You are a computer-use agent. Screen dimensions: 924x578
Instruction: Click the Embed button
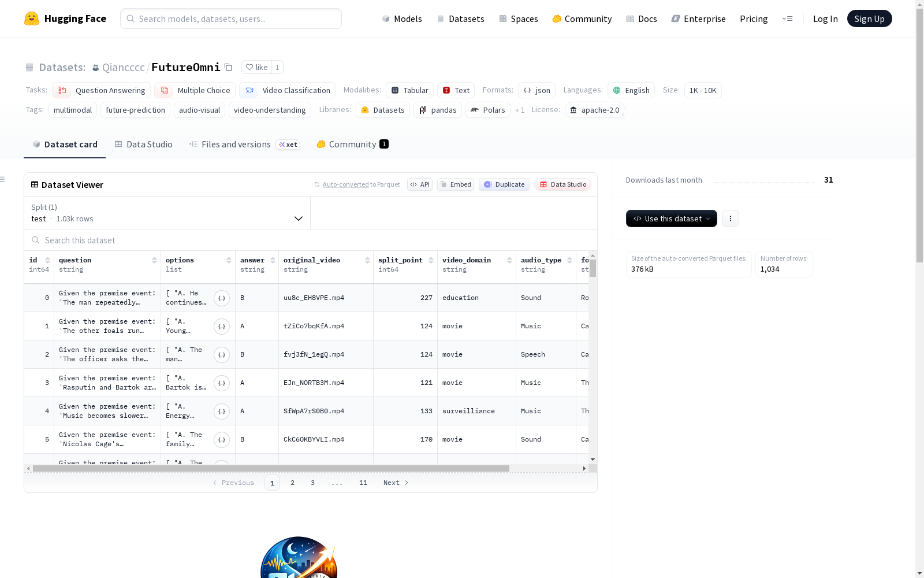point(456,184)
